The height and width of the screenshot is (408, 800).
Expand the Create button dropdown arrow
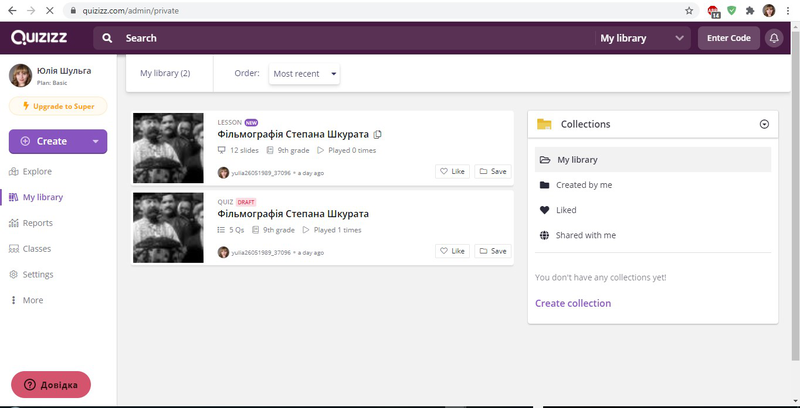(x=96, y=141)
